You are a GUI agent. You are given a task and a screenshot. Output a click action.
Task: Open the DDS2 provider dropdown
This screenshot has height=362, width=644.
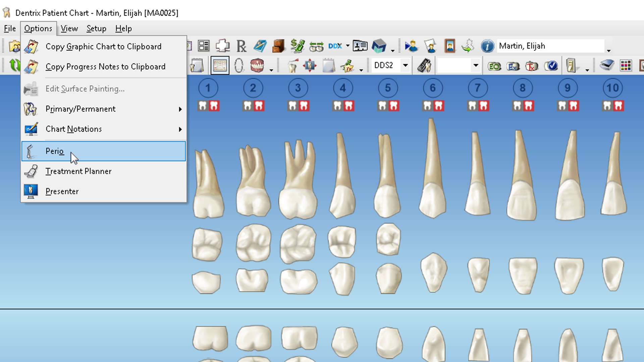(406, 65)
